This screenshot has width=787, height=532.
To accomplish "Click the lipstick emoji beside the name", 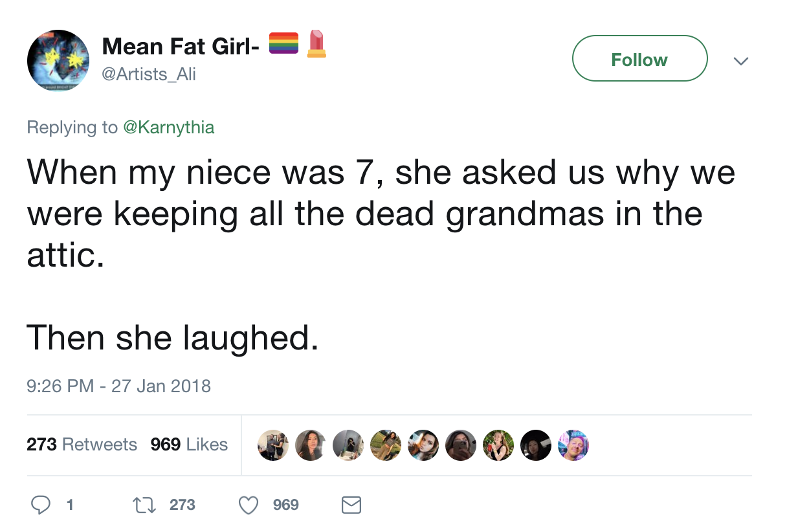I will coord(316,43).
